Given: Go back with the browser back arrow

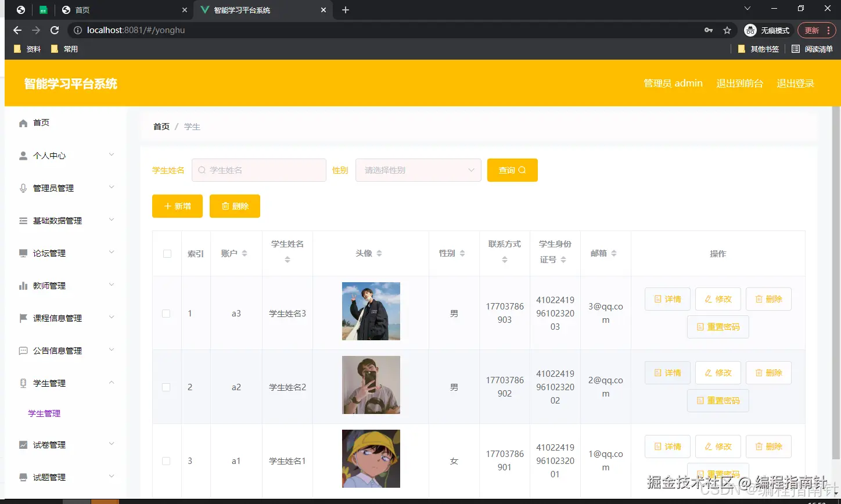Looking at the screenshot, I should pyautogui.click(x=17, y=30).
